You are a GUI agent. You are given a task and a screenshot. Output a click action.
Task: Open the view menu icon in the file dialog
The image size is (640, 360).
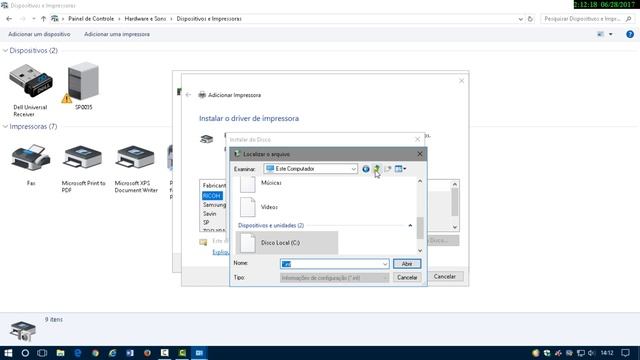tap(400, 169)
